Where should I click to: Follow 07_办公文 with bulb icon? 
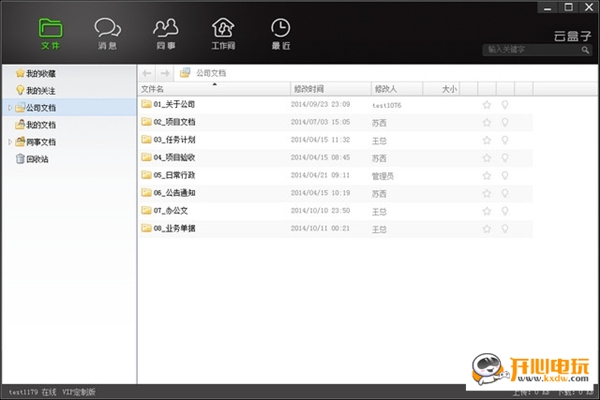tap(505, 211)
